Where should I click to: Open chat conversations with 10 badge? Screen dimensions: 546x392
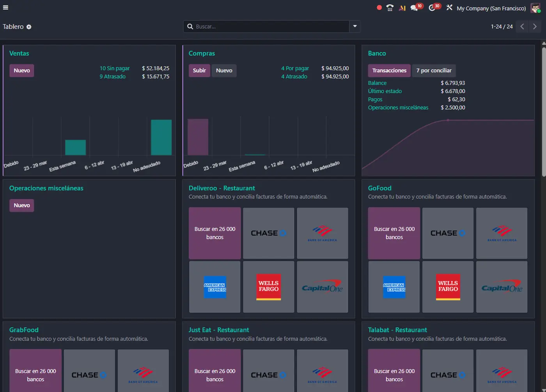click(415, 8)
